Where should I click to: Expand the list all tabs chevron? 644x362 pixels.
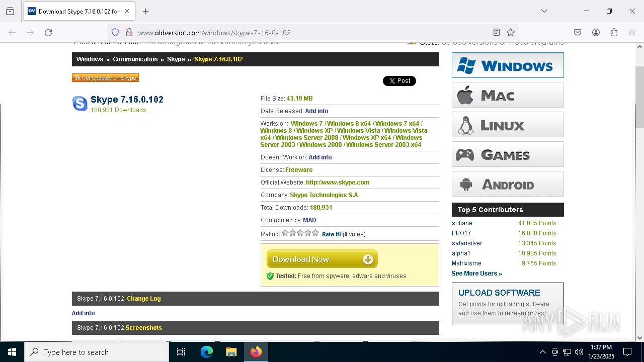pyautogui.click(x=544, y=11)
